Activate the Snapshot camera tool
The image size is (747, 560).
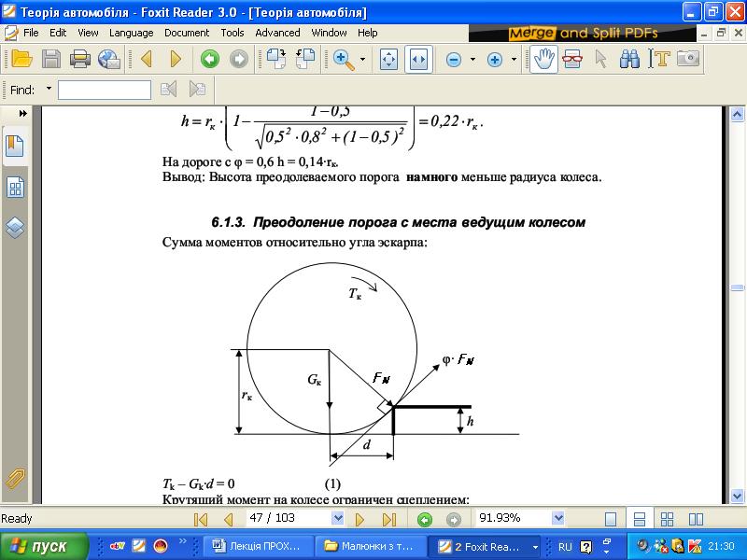point(688,59)
